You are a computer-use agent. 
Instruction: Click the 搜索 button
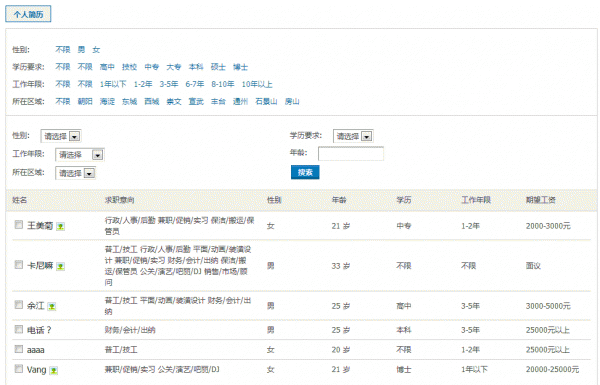click(x=305, y=172)
